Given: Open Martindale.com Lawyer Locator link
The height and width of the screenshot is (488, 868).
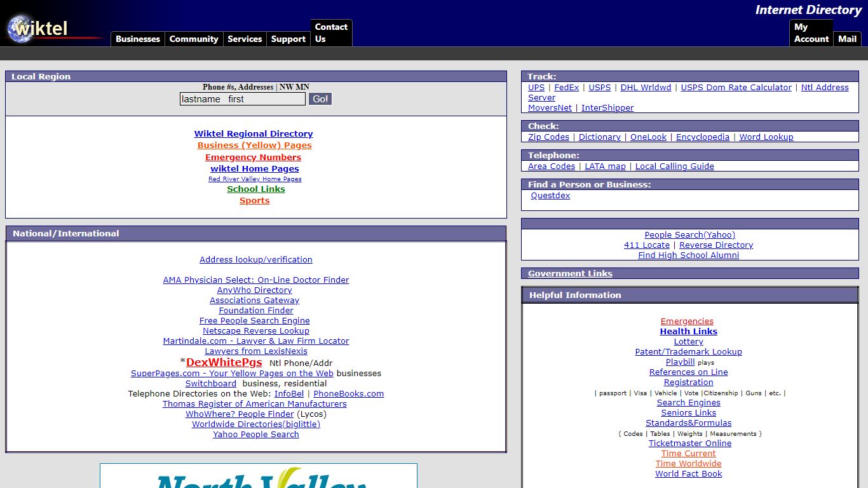Looking at the screenshot, I should pyautogui.click(x=256, y=341).
